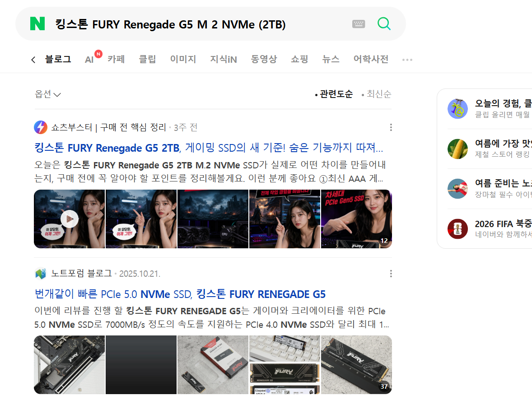Image resolution: width=532 pixels, height=400 pixels.
Task: Sort results by 최신순
Action: pos(376,94)
